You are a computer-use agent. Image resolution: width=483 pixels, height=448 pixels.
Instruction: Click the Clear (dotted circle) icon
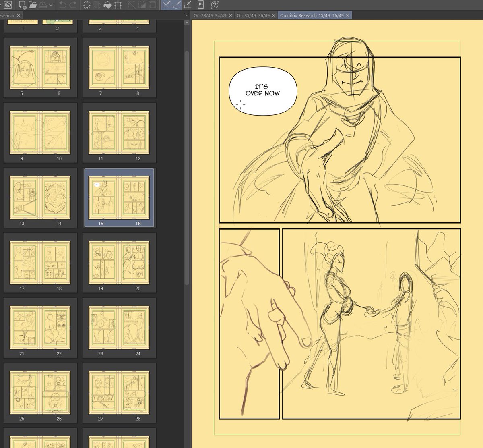(x=87, y=5)
